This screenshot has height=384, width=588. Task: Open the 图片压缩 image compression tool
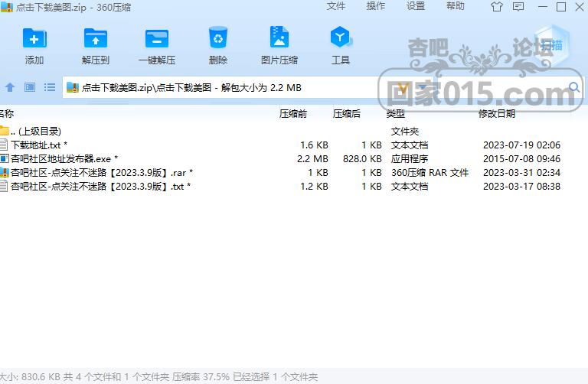(x=279, y=37)
